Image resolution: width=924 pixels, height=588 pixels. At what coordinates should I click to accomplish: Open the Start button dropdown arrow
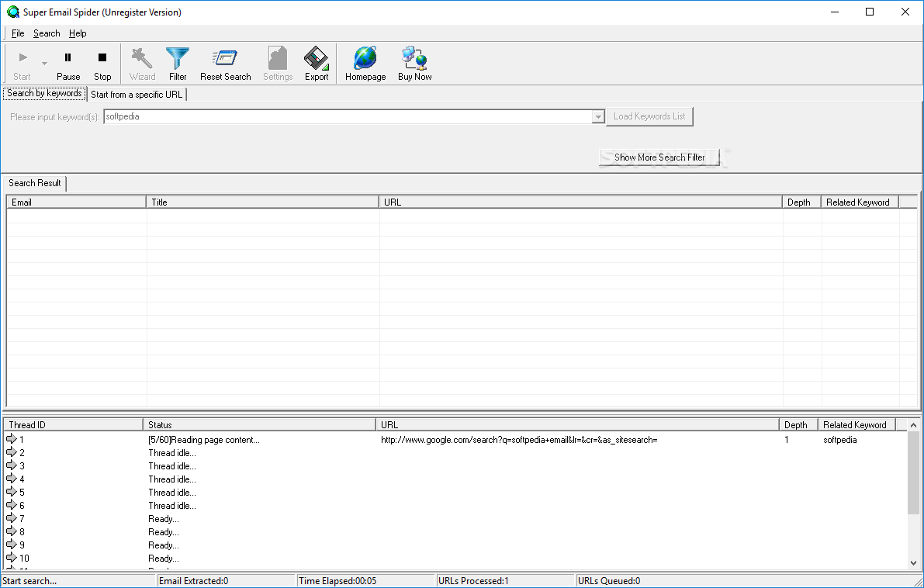pos(45,63)
